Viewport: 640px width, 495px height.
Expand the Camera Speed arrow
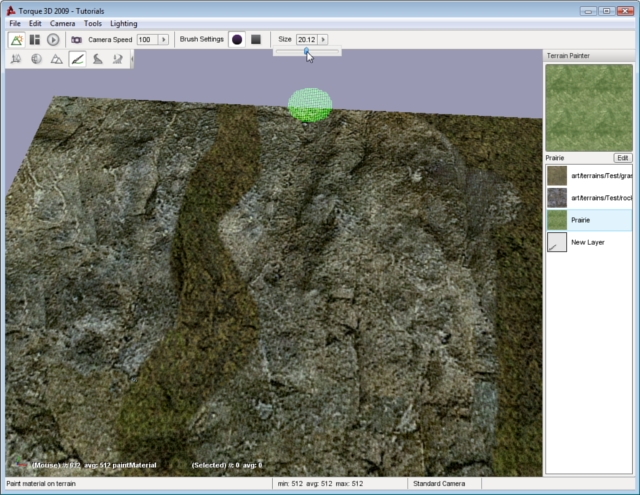pos(163,39)
